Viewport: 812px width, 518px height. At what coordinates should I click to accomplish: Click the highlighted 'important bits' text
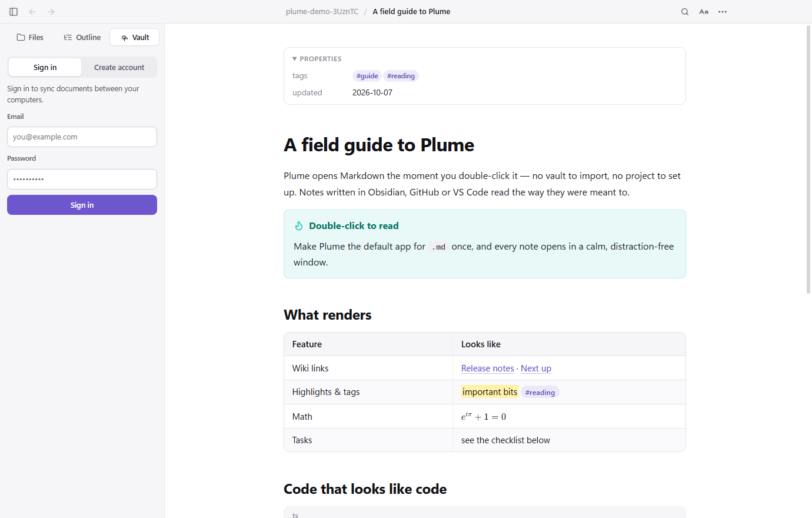(x=490, y=392)
